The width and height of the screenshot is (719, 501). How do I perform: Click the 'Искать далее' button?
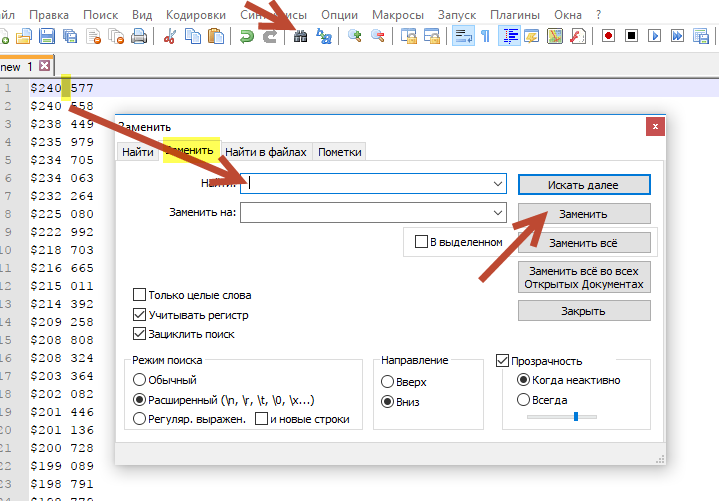(x=584, y=185)
